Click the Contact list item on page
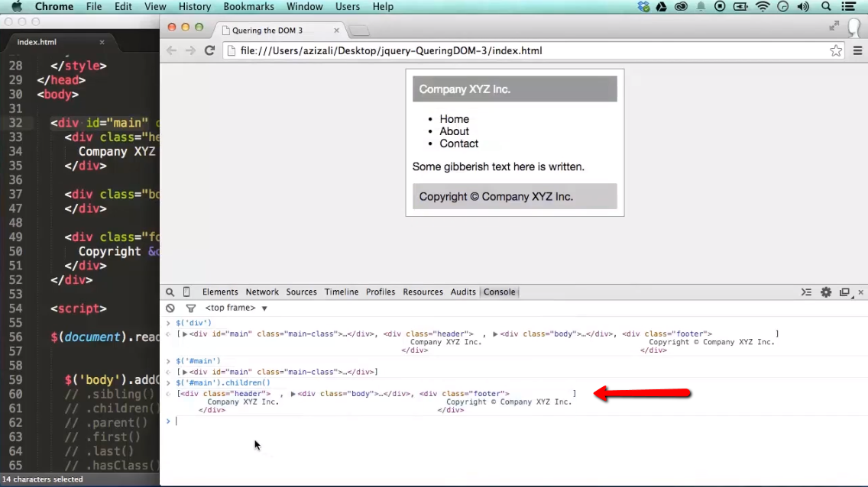 pyautogui.click(x=458, y=144)
